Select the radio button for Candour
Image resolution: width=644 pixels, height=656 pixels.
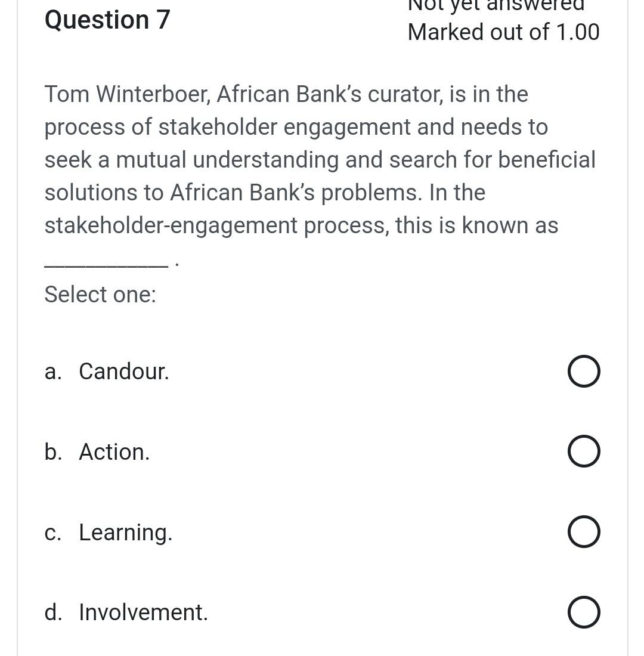(584, 372)
